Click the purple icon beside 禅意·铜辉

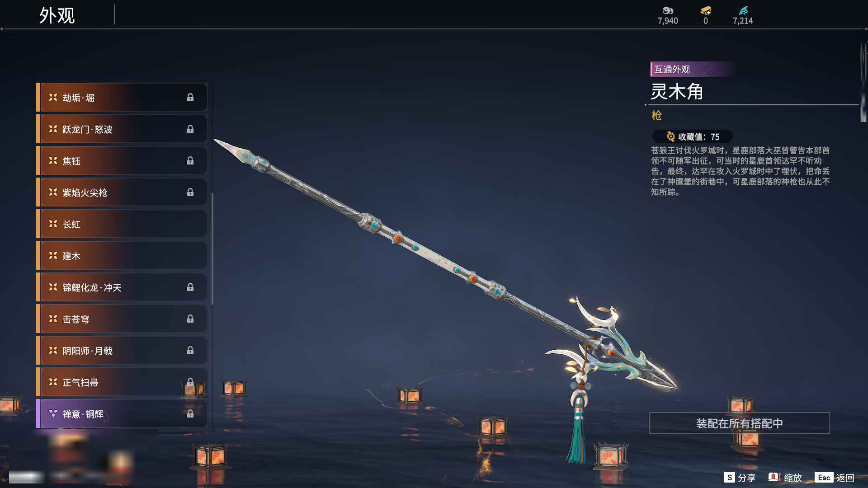(x=53, y=414)
